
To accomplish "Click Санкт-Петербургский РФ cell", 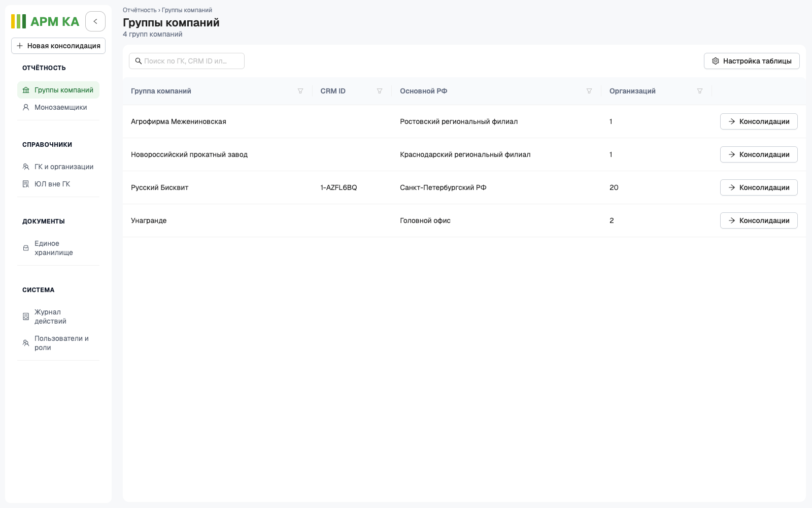I will coord(443,187).
